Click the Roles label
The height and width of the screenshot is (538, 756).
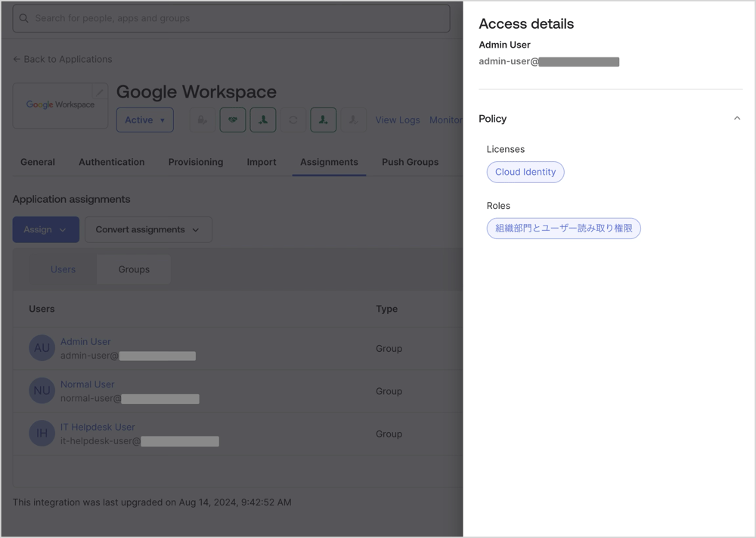coord(498,206)
